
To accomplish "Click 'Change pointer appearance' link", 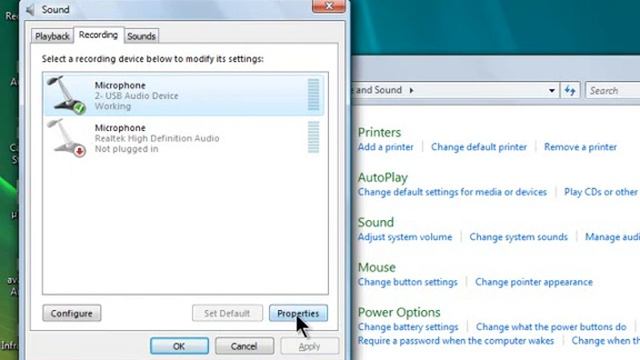I will [x=533, y=282].
